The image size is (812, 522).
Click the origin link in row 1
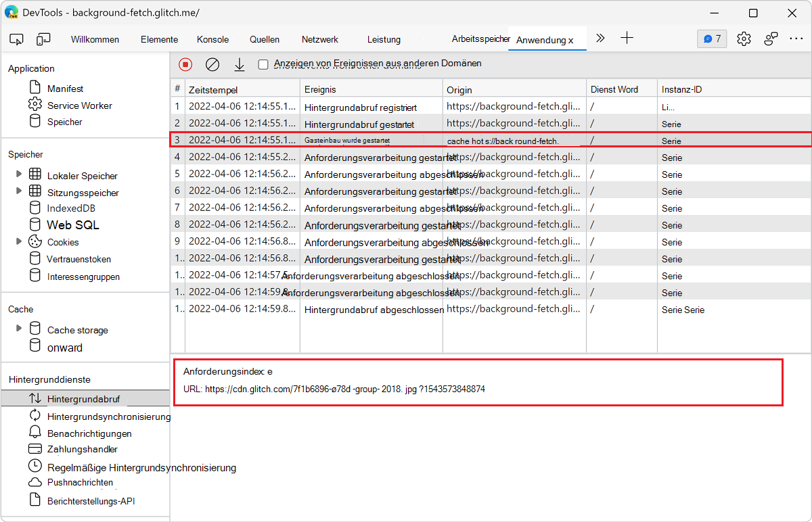514,106
